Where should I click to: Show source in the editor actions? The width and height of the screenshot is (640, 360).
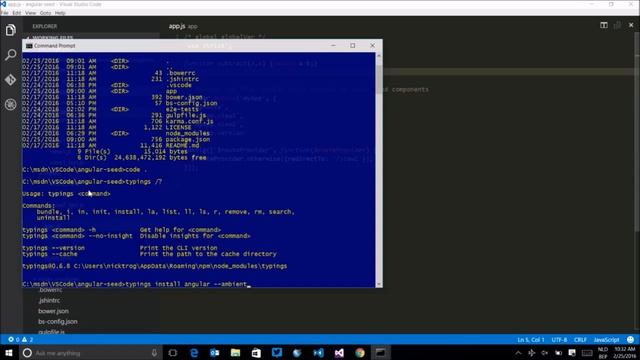(x=617, y=25)
